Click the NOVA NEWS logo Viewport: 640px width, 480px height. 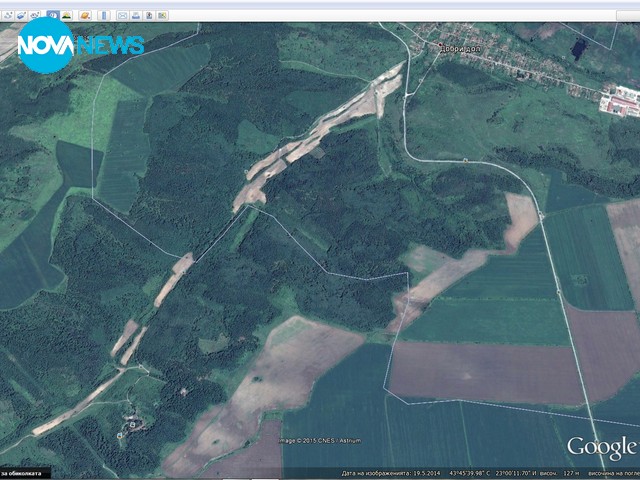(x=80, y=45)
